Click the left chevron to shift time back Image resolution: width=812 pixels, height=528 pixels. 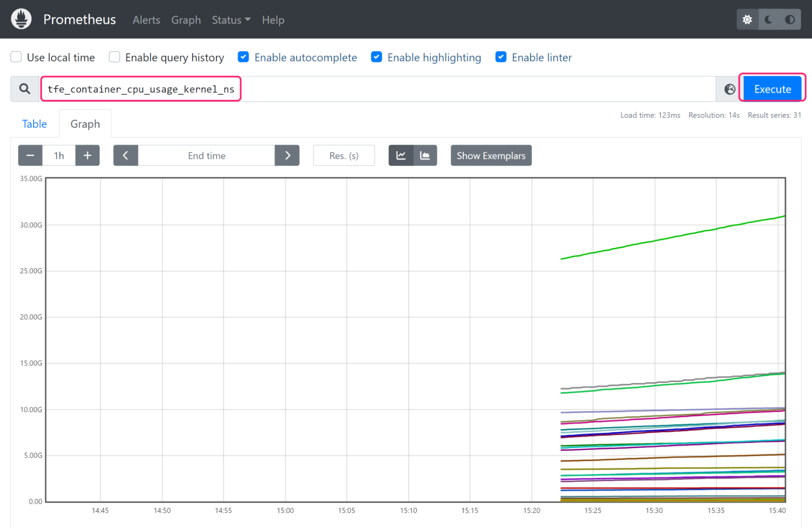click(126, 155)
